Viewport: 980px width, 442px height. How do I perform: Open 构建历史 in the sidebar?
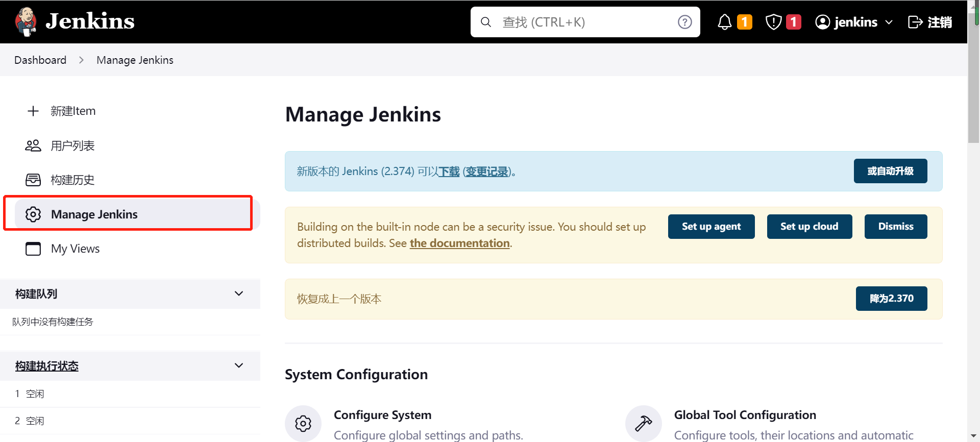tap(72, 180)
